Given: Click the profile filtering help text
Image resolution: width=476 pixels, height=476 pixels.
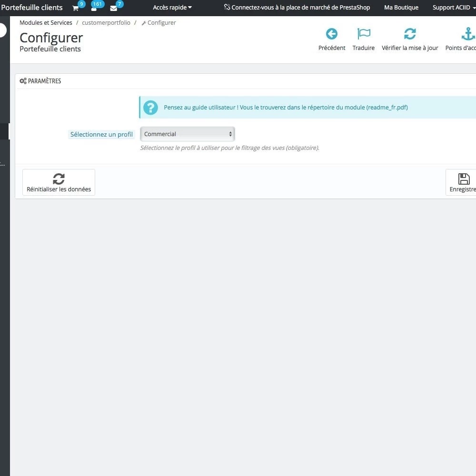Looking at the screenshot, I should [x=229, y=148].
